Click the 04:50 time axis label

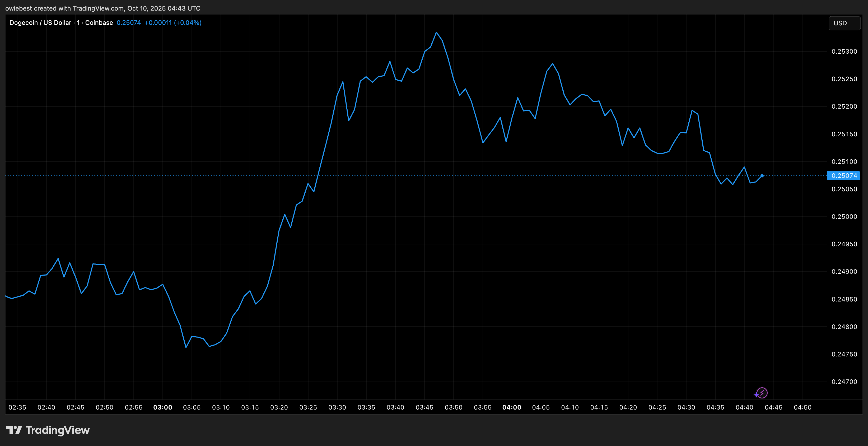click(802, 407)
